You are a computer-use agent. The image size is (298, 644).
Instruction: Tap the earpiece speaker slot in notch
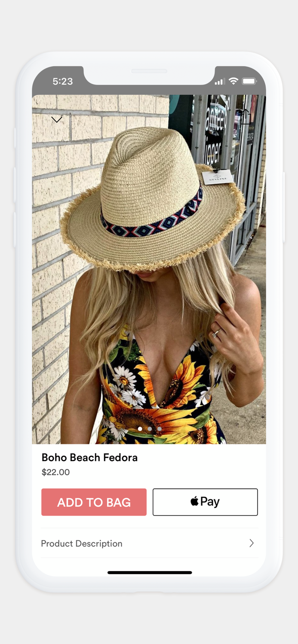point(149,71)
